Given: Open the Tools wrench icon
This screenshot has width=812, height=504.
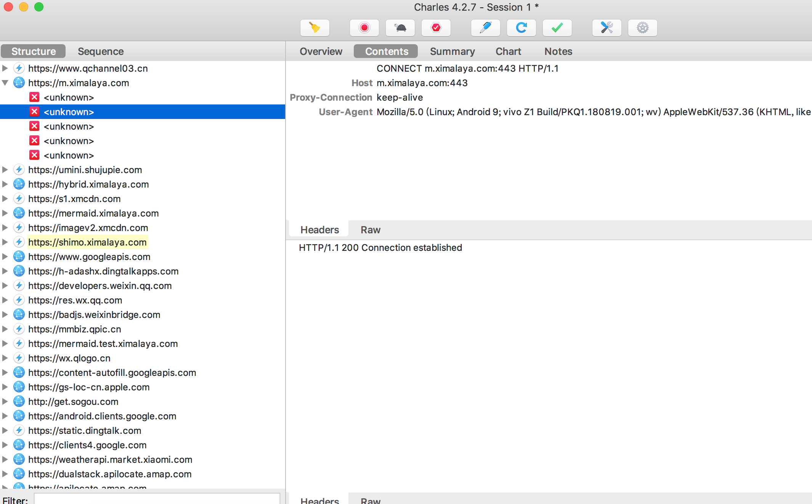Looking at the screenshot, I should [607, 28].
